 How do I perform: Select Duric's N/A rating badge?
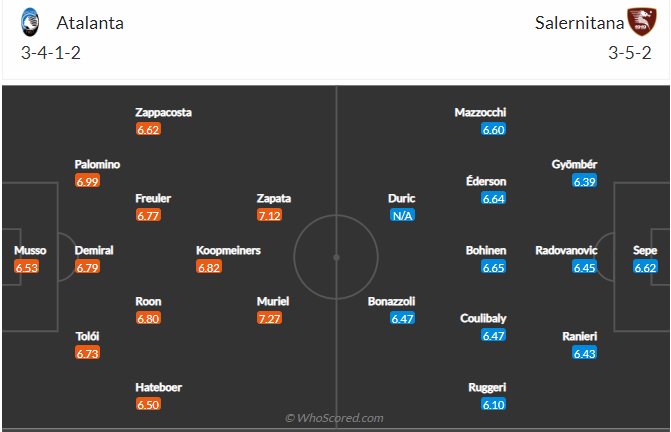point(402,215)
